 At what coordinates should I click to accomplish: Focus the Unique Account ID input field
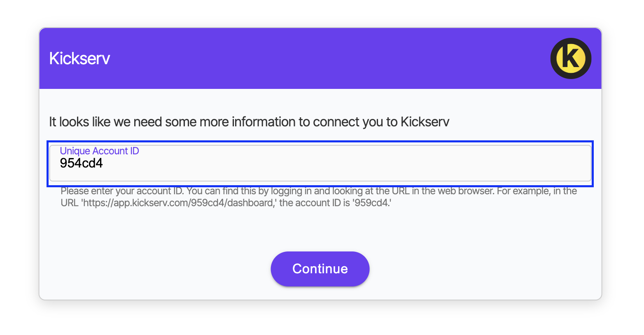[320, 163]
